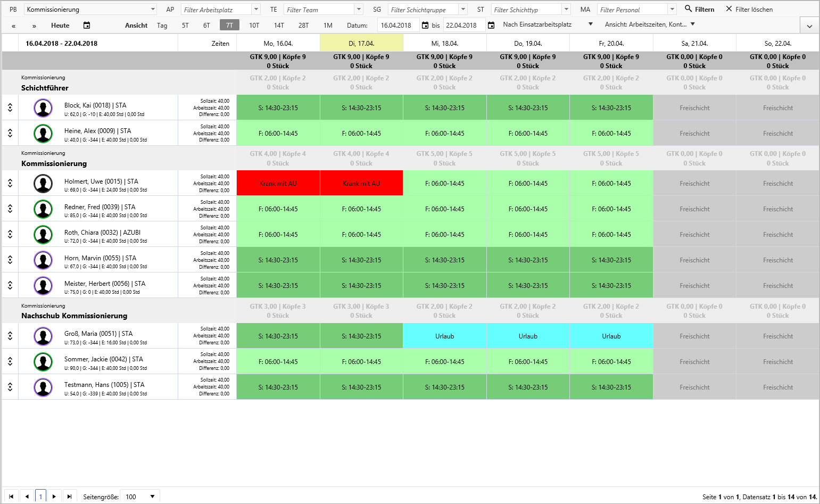This screenshot has width=820, height=504.
Task: Open the Seitengröße 100 dropdown
Action: (152, 497)
